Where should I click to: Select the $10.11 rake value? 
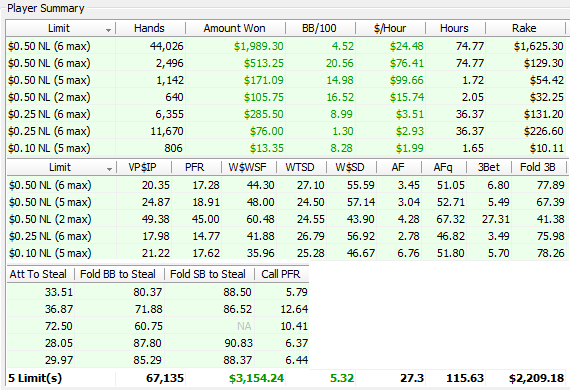tap(547, 149)
